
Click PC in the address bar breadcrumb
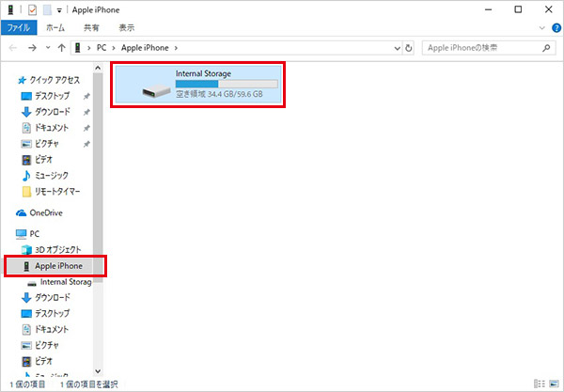point(102,48)
